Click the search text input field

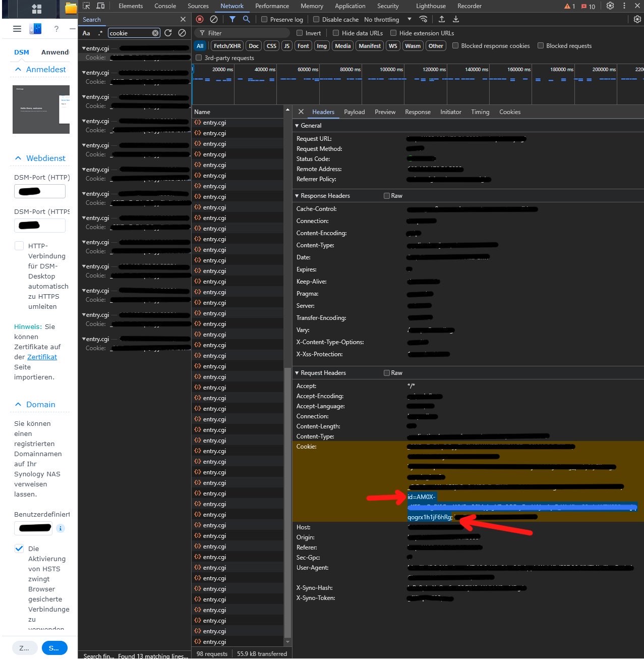point(129,33)
